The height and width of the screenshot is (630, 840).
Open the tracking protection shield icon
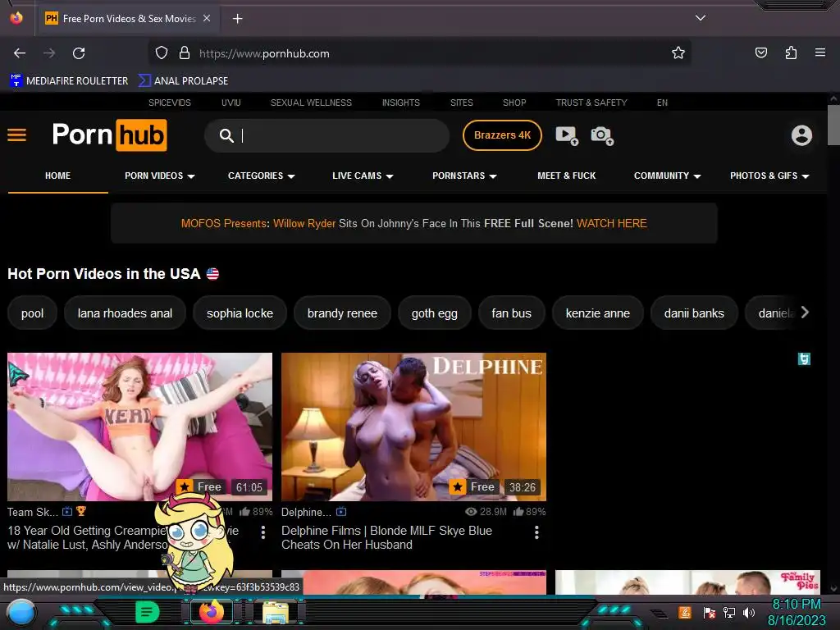162,53
